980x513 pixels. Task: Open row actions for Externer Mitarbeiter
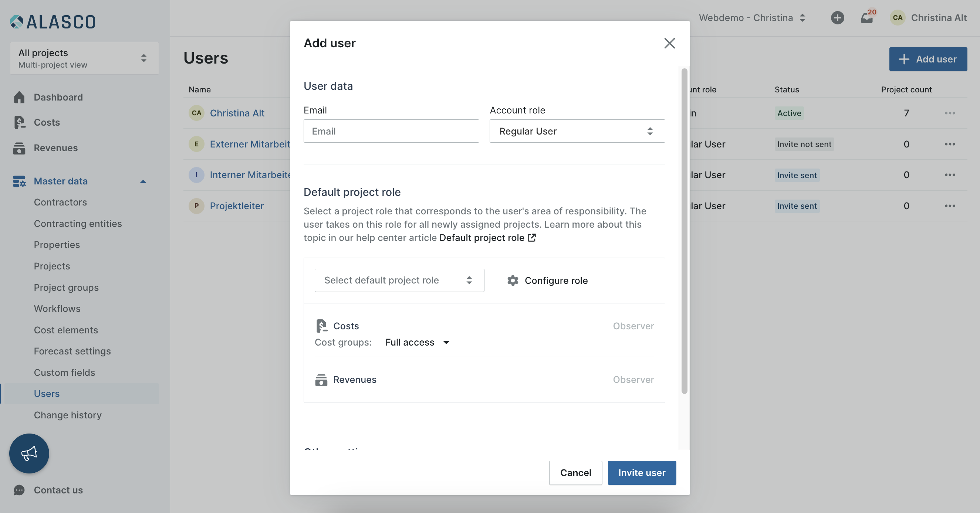pyautogui.click(x=950, y=144)
